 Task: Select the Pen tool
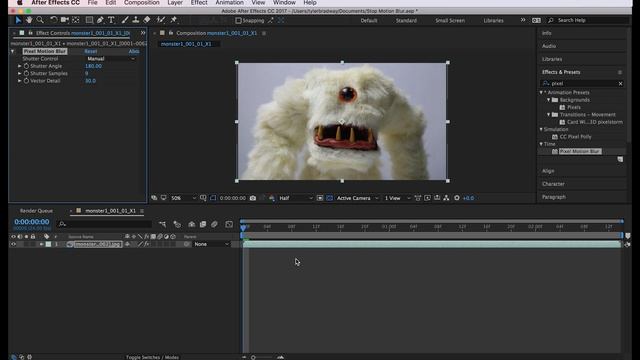(100, 20)
